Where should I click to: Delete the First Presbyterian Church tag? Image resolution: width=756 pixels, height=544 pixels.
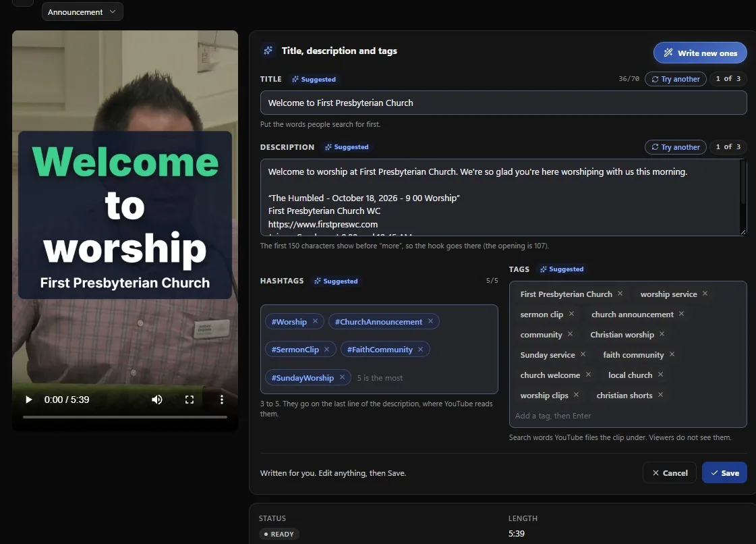pyautogui.click(x=620, y=294)
